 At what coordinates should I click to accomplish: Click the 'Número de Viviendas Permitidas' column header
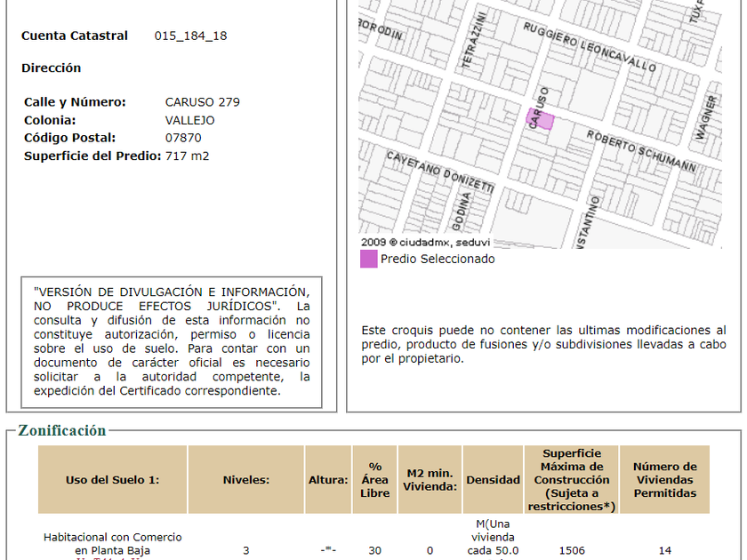pos(664,479)
